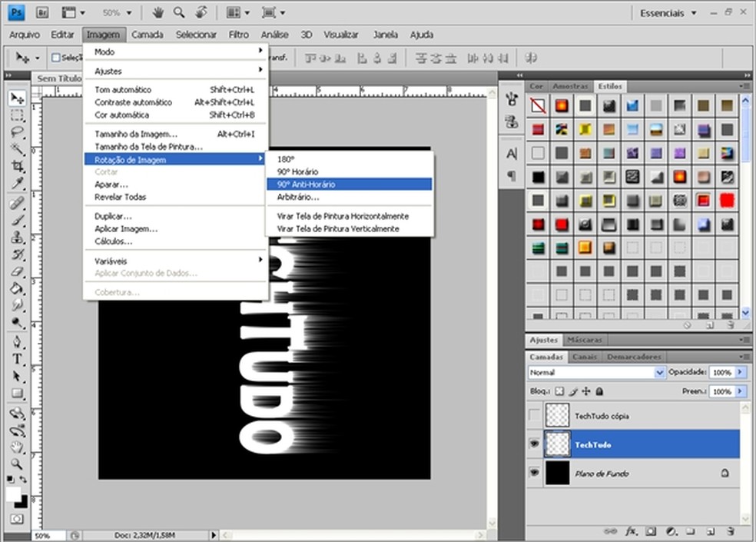The height and width of the screenshot is (542, 756).
Task: Click Virar Tela de Pintura Horizontalmente
Action: click(343, 216)
